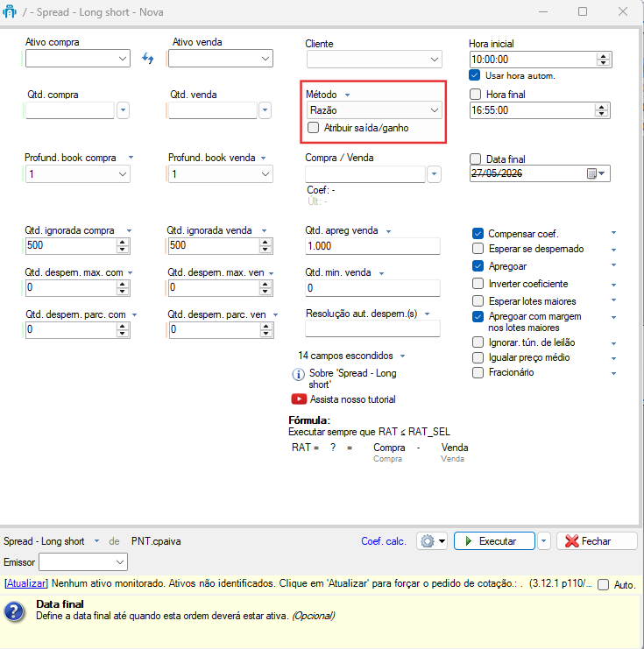This screenshot has width=644, height=649.
Task: Increase Hora inicial with spinner
Action: point(604,56)
